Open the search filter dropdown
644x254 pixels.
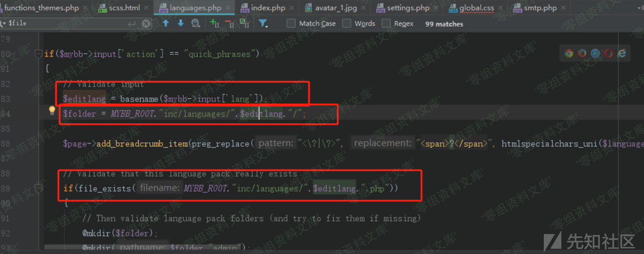click(263, 24)
